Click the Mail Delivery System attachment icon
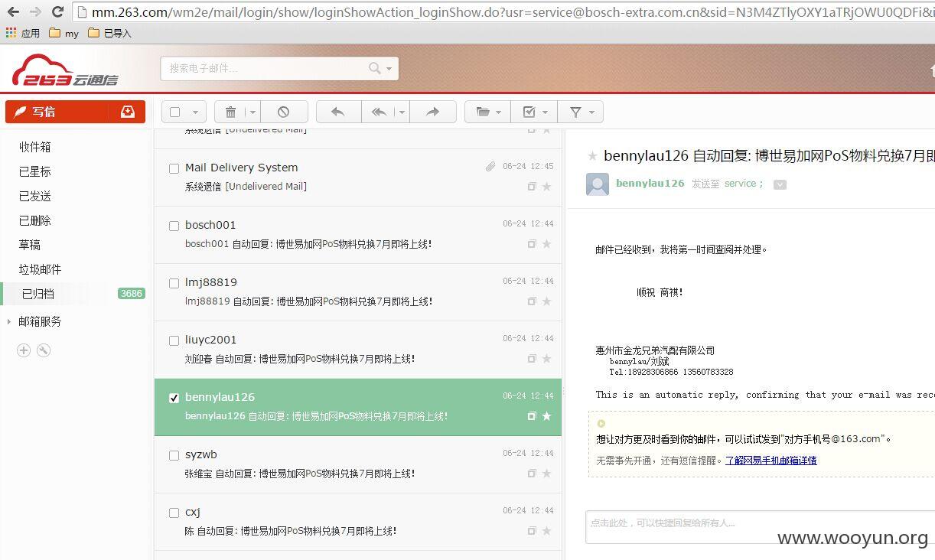Viewport: 935px width, 560px height. click(x=490, y=166)
